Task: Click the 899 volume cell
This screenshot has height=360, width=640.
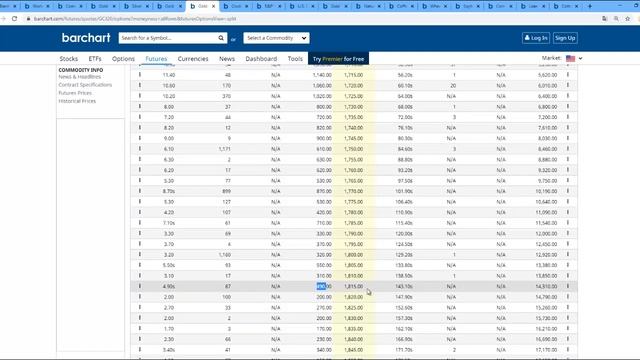Action: 227,191
